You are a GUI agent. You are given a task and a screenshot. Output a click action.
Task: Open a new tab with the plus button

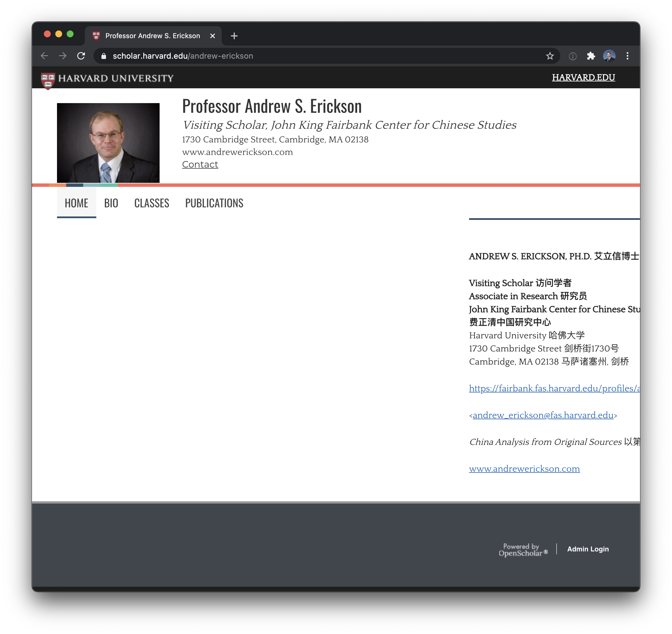234,36
